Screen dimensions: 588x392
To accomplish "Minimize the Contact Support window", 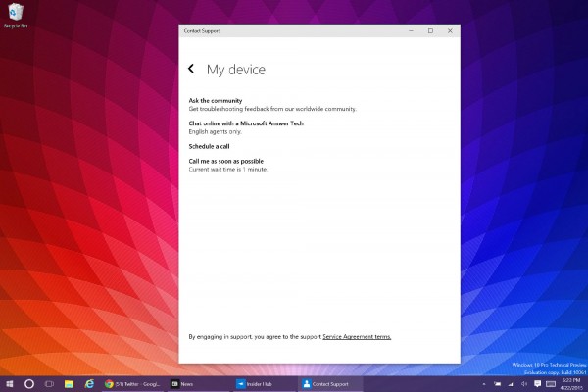I will pyautogui.click(x=411, y=31).
